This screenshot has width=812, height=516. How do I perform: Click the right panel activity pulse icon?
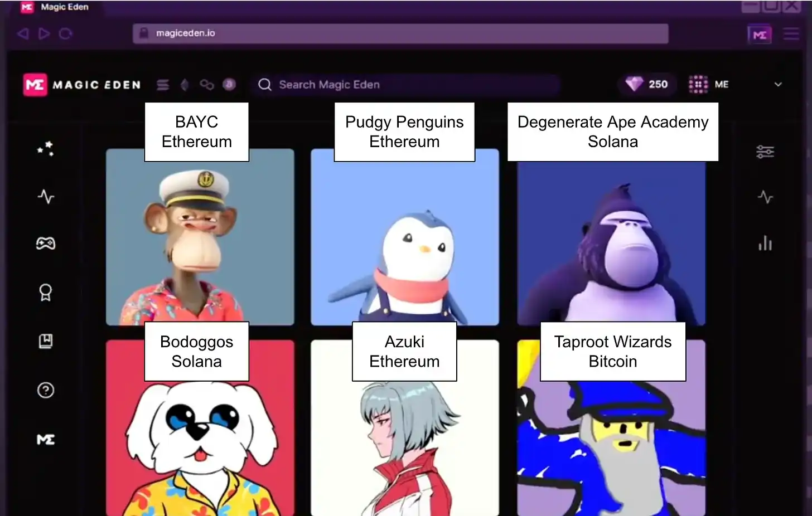765,197
